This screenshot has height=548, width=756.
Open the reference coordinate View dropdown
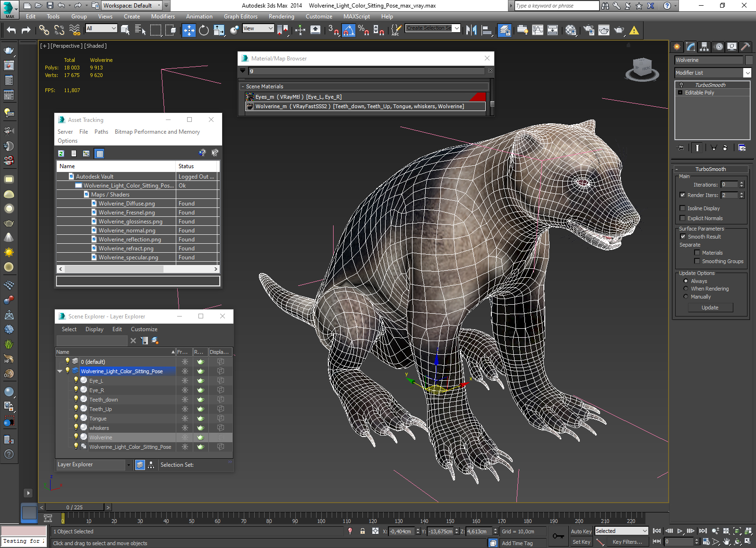[258, 28]
